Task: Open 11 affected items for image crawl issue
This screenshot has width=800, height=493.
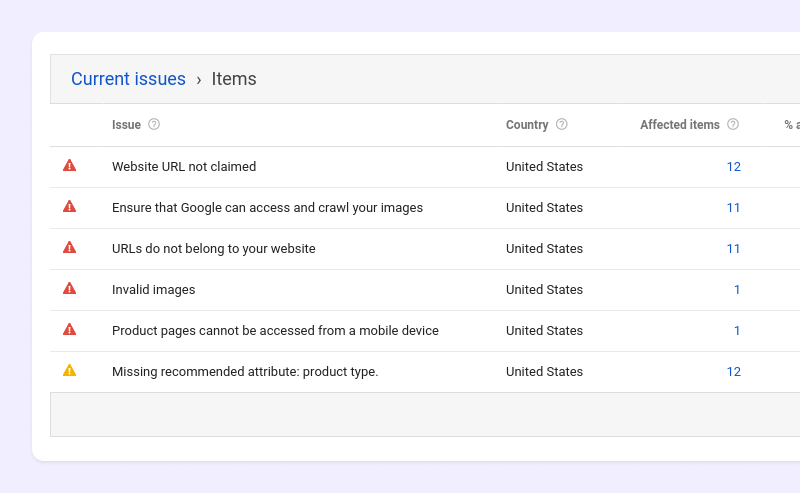Action: [x=733, y=208]
